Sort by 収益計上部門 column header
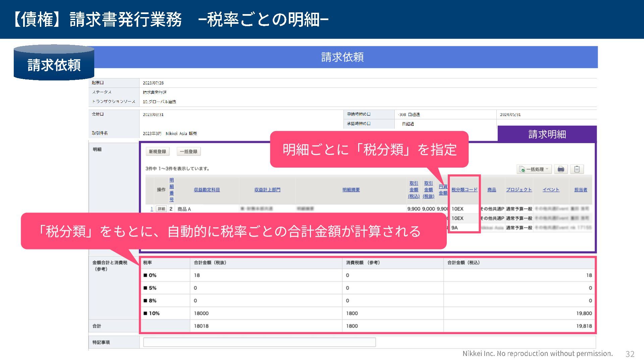The image size is (644, 362). click(267, 190)
